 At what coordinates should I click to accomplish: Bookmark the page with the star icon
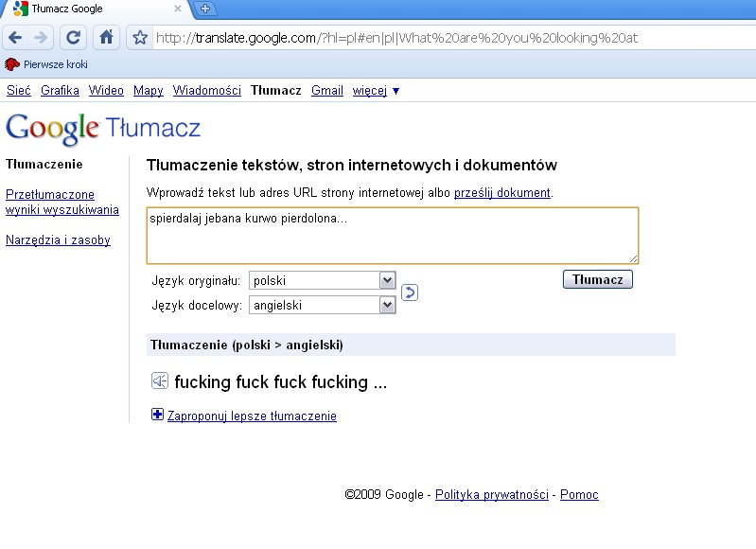140,38
